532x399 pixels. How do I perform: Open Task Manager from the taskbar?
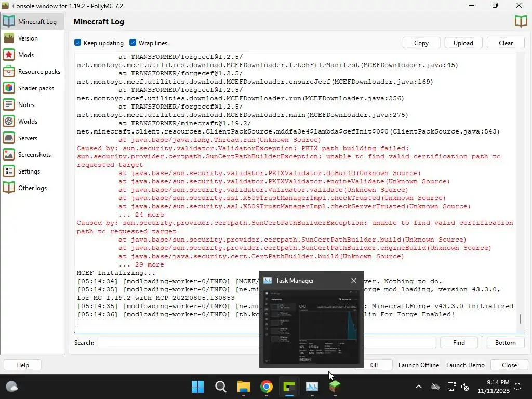(x=312, y=387)
